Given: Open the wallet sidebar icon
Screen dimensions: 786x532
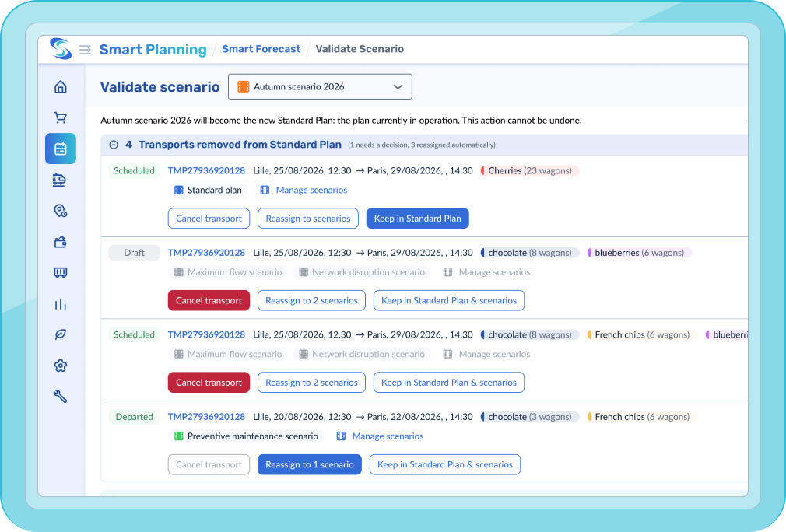Looking at the screenshot, I should pyautogui.click(x=61, y=242).
